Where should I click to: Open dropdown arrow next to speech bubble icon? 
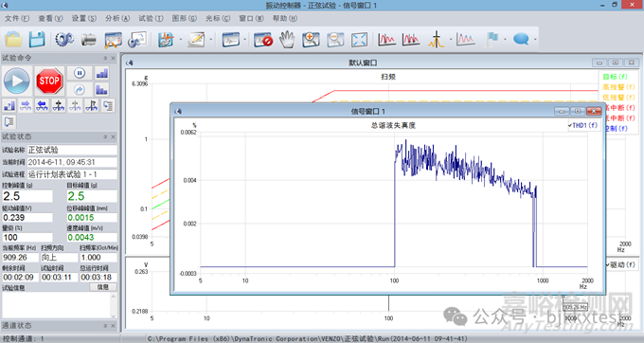(x=535, y=40)
